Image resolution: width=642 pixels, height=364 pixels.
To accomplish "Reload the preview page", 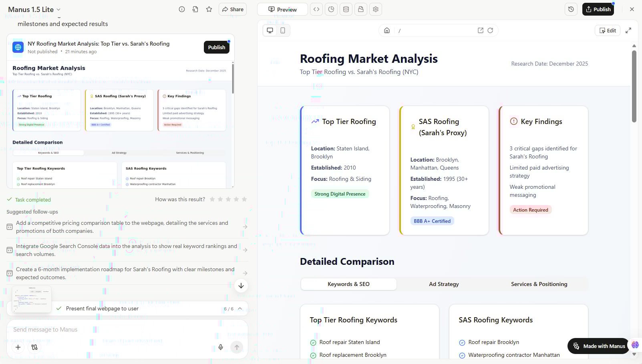I will 490,30.
